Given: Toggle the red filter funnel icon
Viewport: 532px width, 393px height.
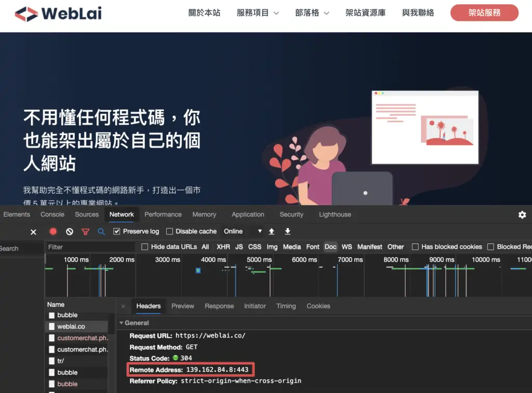Looking at the screenshot, I should [86, 231].
